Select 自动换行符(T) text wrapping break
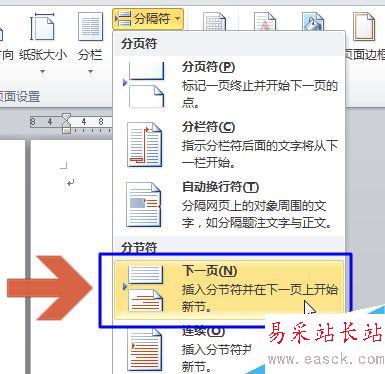The image size is (385, 374). (x=230, y=204)
